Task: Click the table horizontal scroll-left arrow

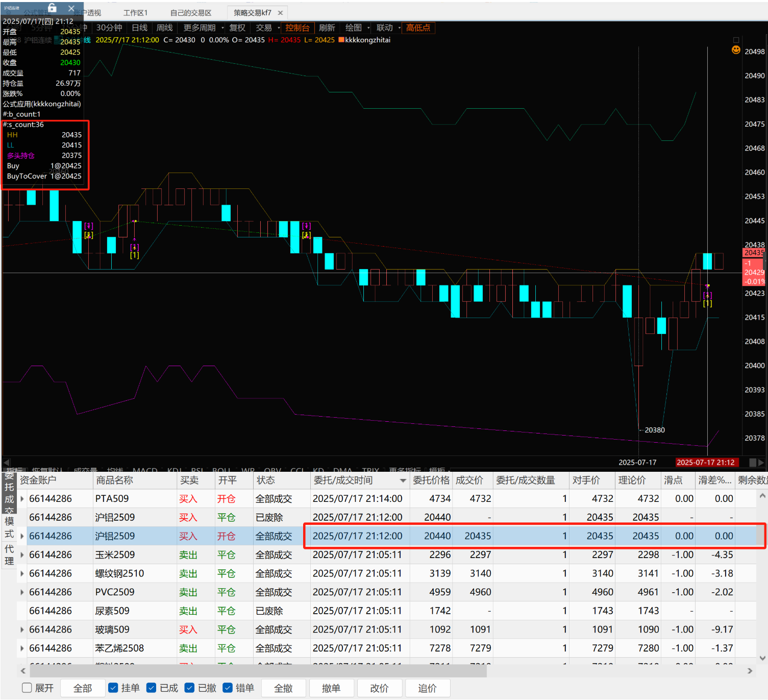Action: (x=23, y=671)
